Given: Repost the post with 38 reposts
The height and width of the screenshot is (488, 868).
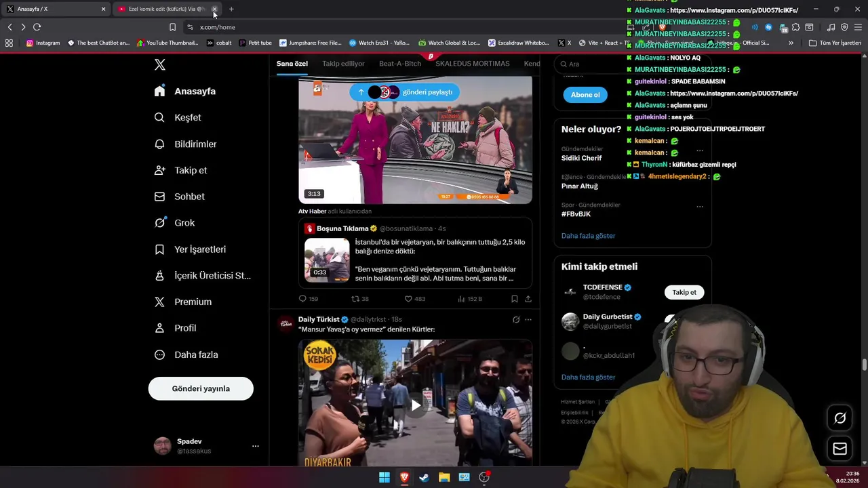Looking at the screenshot, I should point(360,299).
